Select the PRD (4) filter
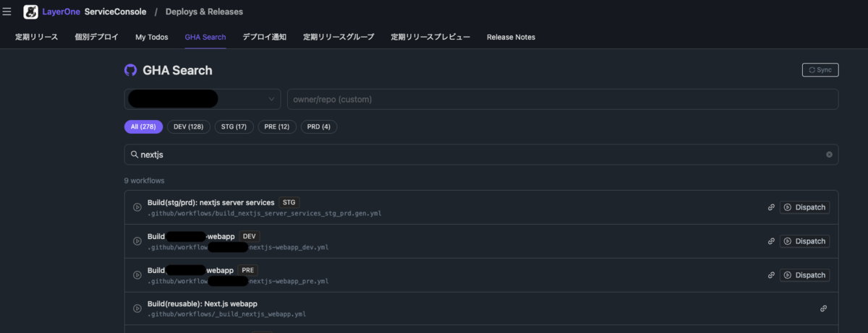The height and width of the screenshot is (333, 868). click(319, 127)
